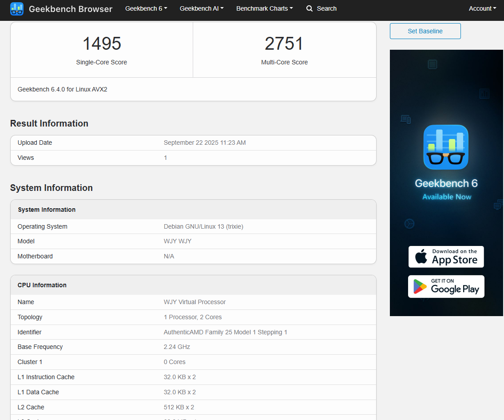Click the Topology value 1 Processor, 2 Cores

193,317
